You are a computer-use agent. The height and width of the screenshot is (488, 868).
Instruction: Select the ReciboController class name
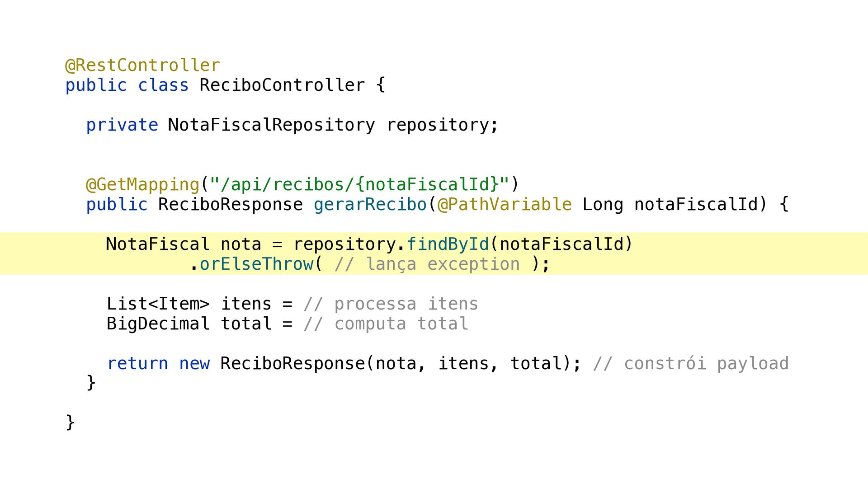point(282,85)
